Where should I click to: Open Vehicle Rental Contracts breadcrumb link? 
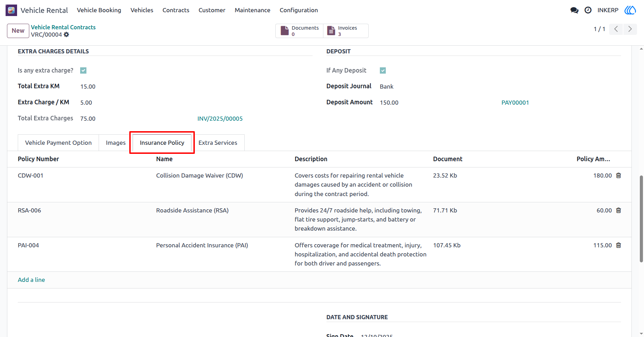pyautogui.click(x=63, y=27)
